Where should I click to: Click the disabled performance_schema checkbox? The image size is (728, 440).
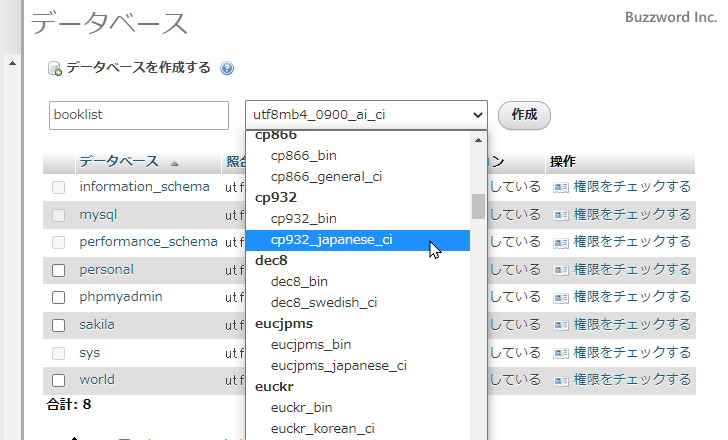coord(58,242)
